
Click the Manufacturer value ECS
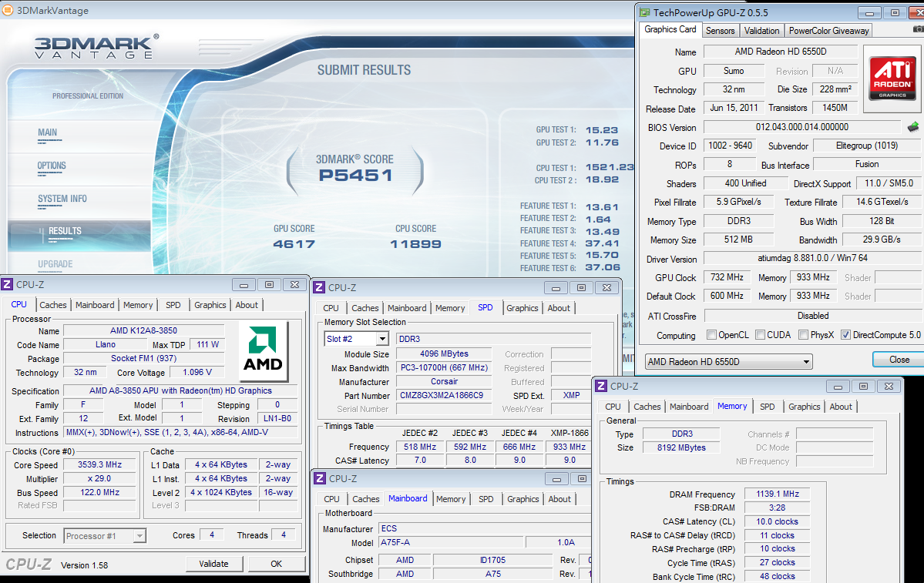click(x=484, y=528)
